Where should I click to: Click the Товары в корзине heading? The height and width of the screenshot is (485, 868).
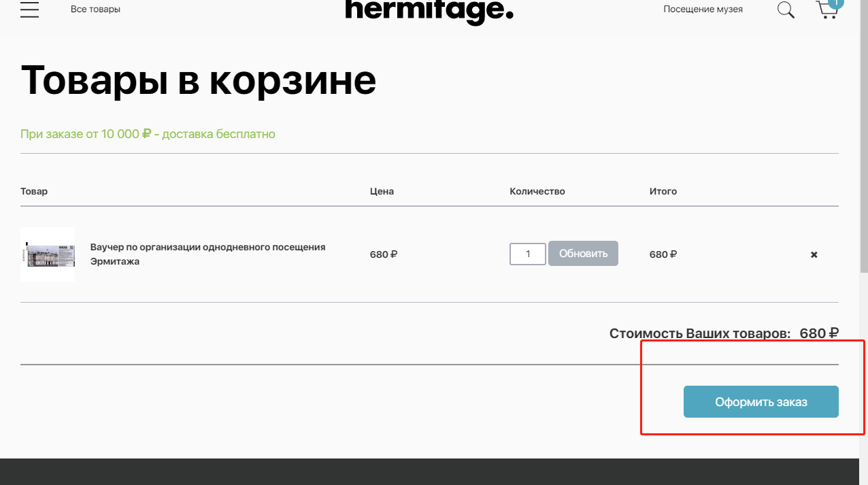(x=198, y=80)
